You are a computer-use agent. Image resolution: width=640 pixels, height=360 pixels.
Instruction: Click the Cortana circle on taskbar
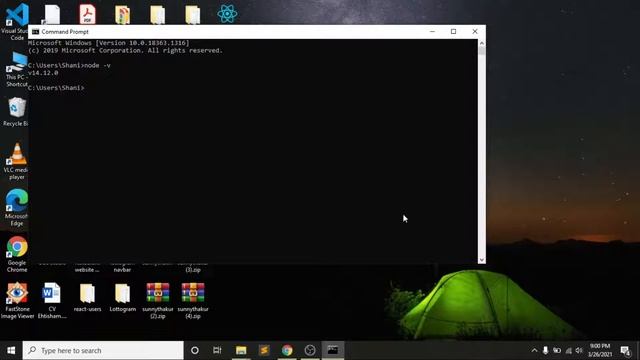tap(195, 350)
